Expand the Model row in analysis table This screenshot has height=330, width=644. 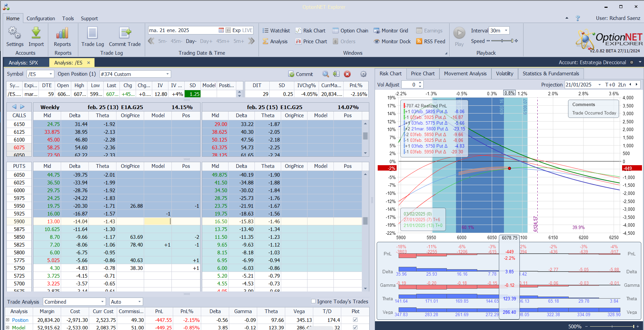click(8, 327)
